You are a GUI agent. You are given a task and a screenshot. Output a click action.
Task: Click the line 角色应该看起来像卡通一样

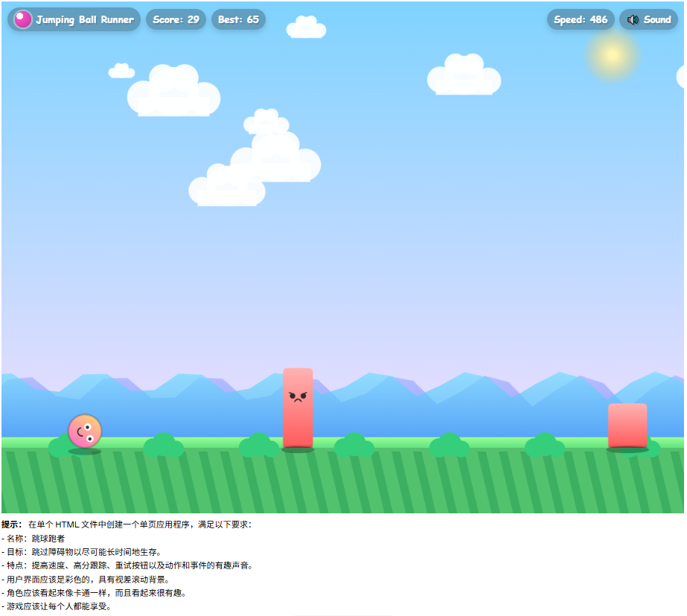(x=95, y=593)
